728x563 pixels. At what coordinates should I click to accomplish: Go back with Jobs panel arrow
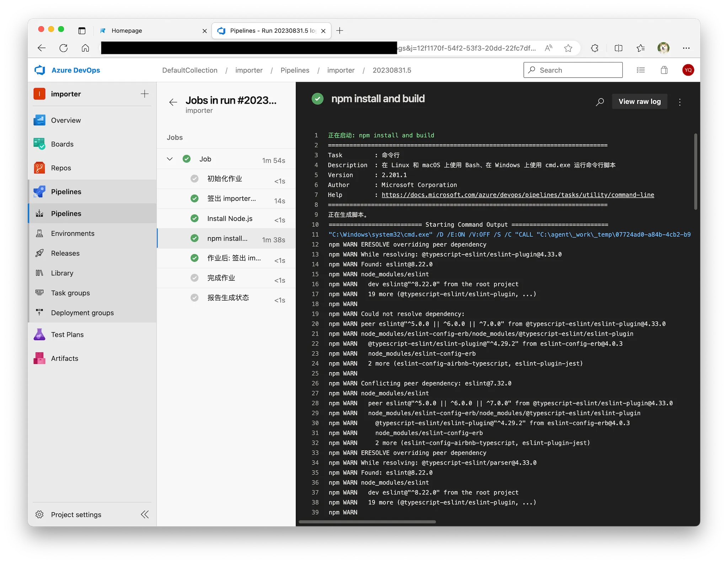click(x=173, y=102)
